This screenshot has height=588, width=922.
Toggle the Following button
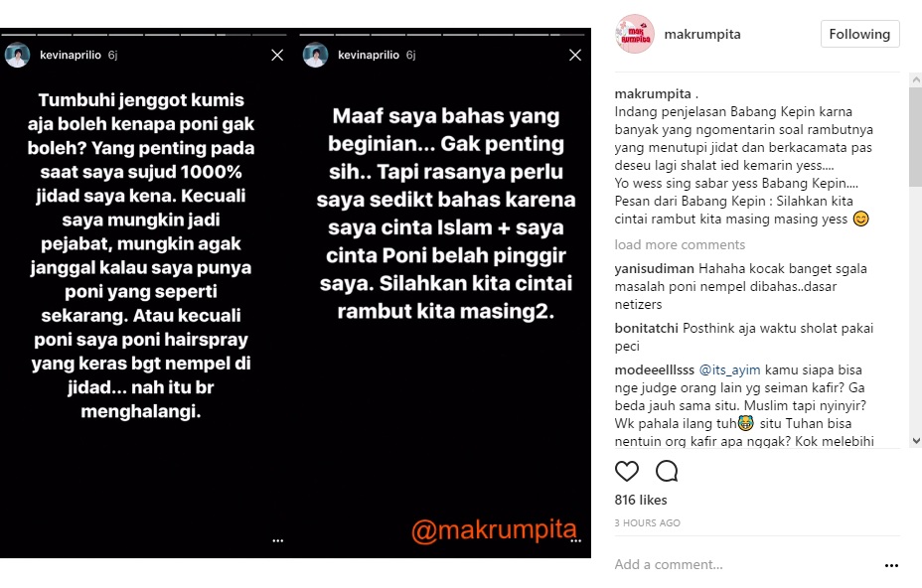coord(859,34)
